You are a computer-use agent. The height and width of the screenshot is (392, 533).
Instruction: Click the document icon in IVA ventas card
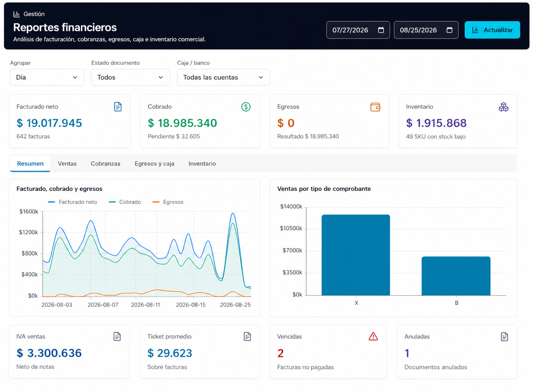(x=117, y=337)
